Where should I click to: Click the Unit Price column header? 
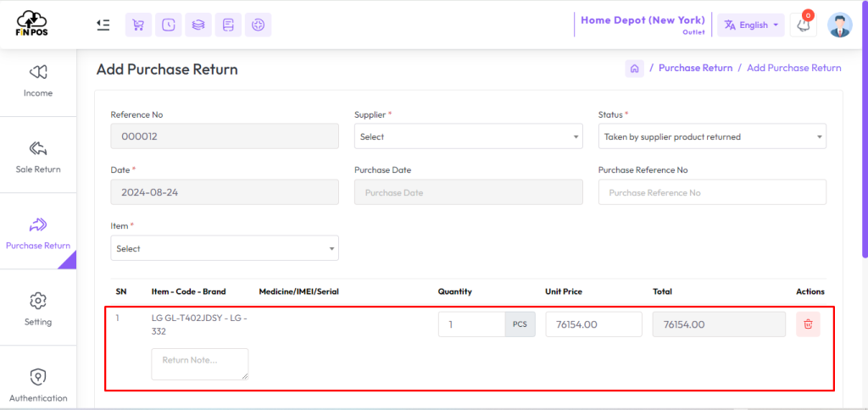pyautogui.click(x=564, y=291)
